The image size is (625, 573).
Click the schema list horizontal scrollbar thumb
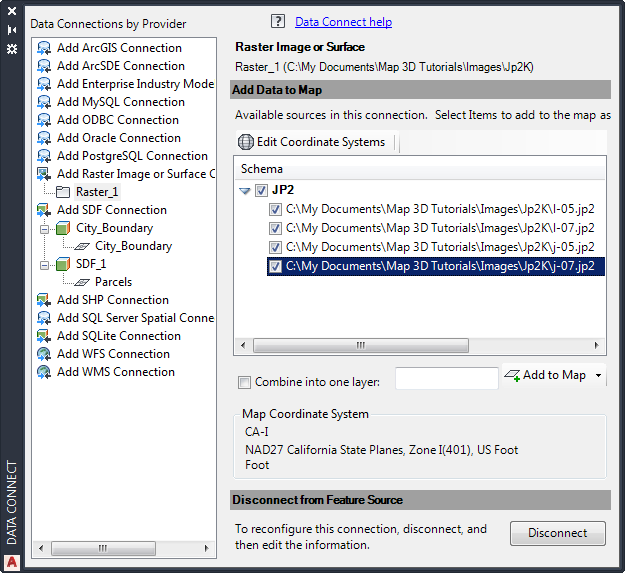[361, 345]
